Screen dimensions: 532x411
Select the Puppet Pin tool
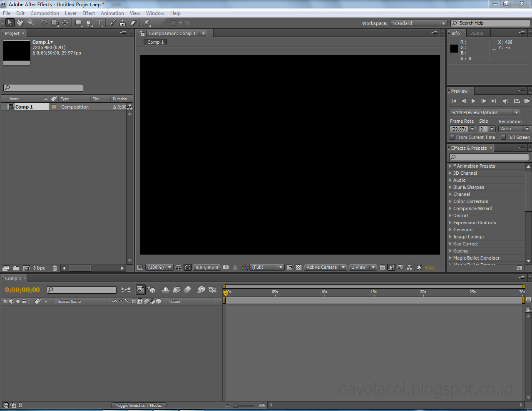click(x=147, y=23)
